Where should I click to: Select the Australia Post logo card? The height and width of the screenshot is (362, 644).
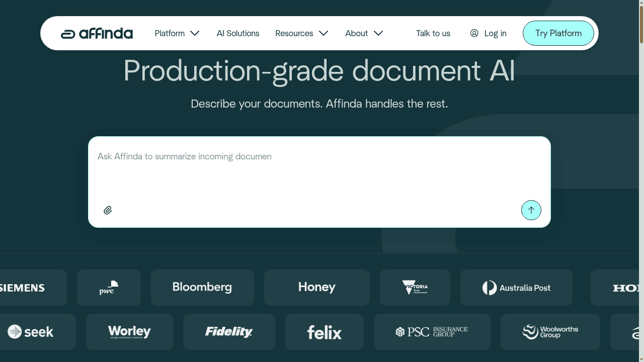pyautogui.click(x=516, y=288)
